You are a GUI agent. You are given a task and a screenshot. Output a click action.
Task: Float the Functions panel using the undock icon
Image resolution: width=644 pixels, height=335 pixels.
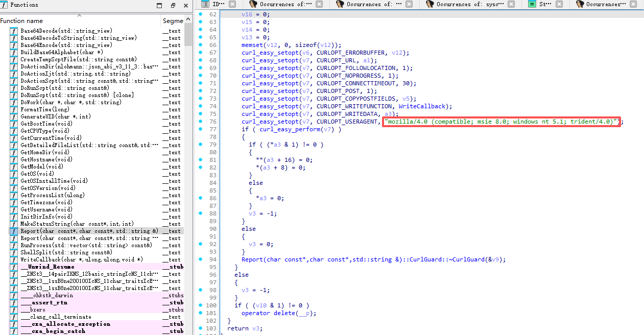click(173, 6)
